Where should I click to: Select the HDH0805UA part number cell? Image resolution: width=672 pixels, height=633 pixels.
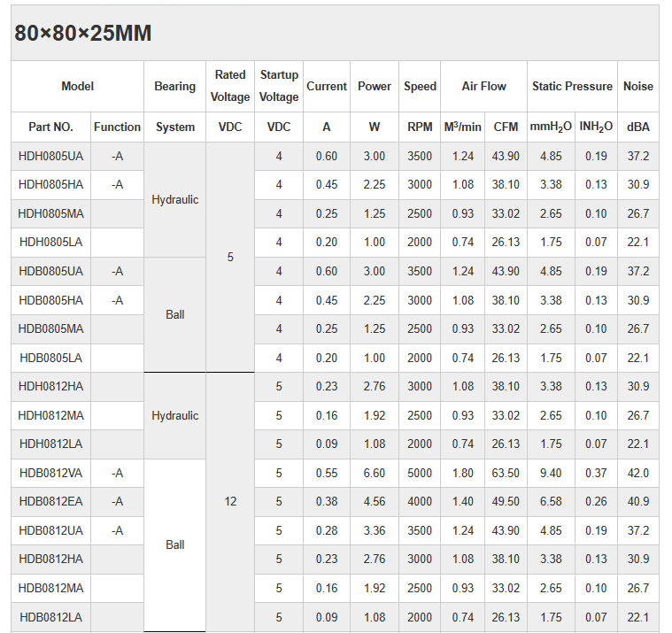coord(50,156)
